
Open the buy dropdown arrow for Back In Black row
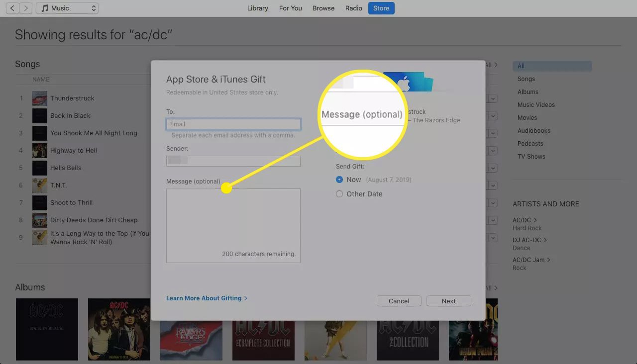tap(493, 116)
